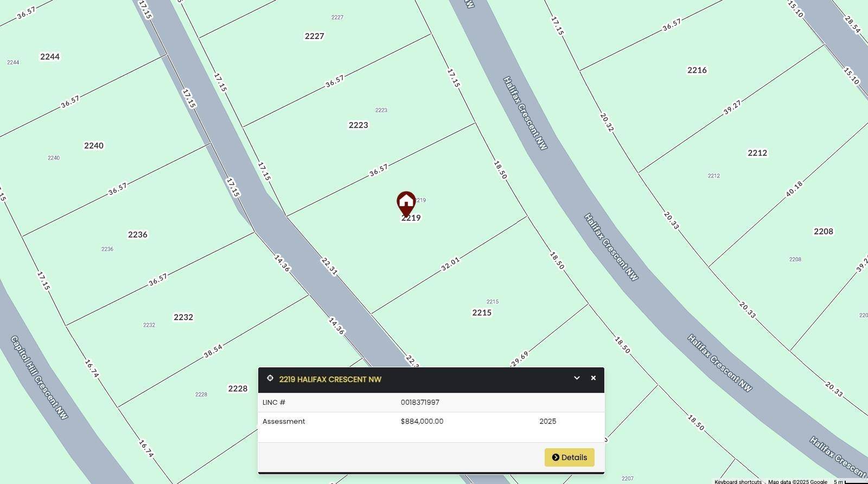Screen dimensions: 868x484
Task: Collapse the property popup with chevron
Action: click(x=577, y=378)
